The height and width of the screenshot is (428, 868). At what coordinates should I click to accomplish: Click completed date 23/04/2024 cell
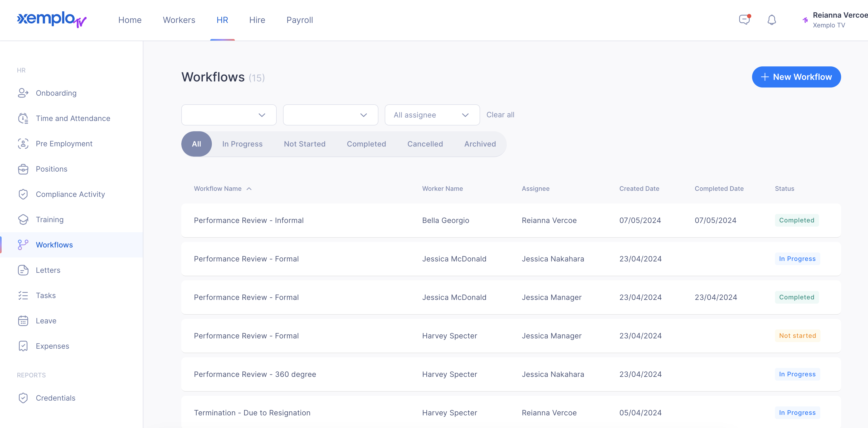(x=716, y=297)
